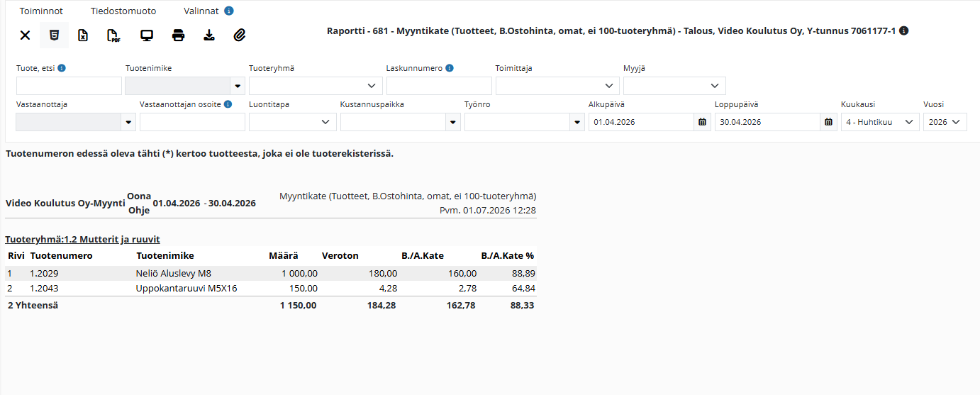Print the report with printer icon
Screen dimensions: 980x395
point(178,35)
